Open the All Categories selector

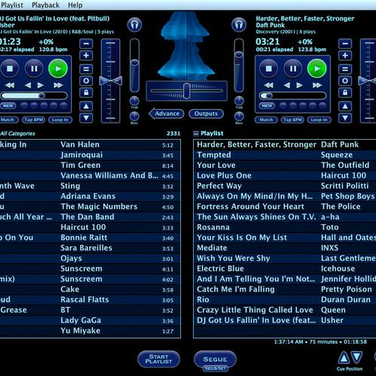tap(17, 134)
